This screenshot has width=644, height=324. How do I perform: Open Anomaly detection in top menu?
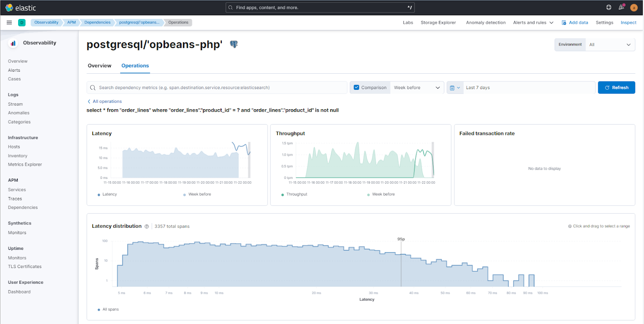click(x=485, y=23)
